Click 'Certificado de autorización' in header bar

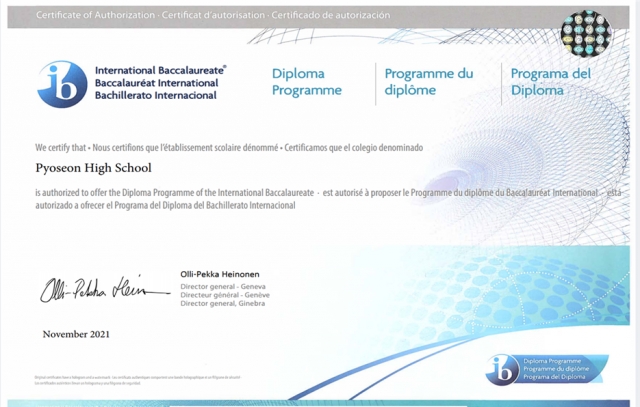pyautogui.click(x=331, y=15)
